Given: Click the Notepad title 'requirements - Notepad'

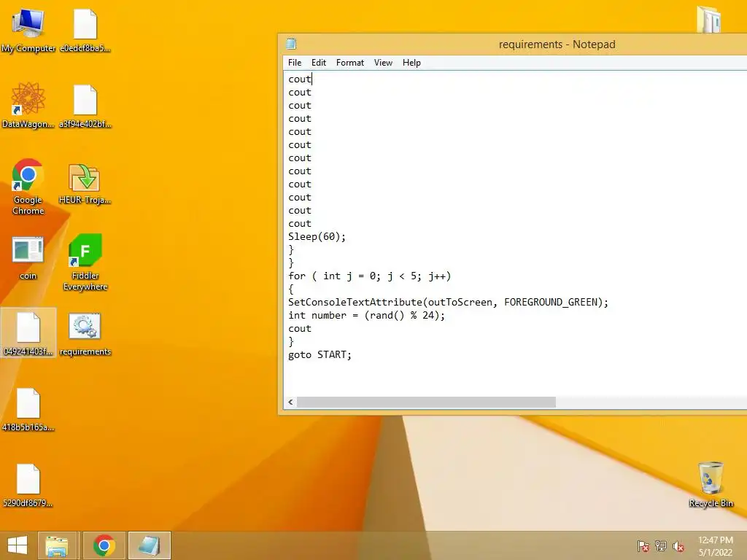Looking at the screenshot, I should click(x=557, y=44).
